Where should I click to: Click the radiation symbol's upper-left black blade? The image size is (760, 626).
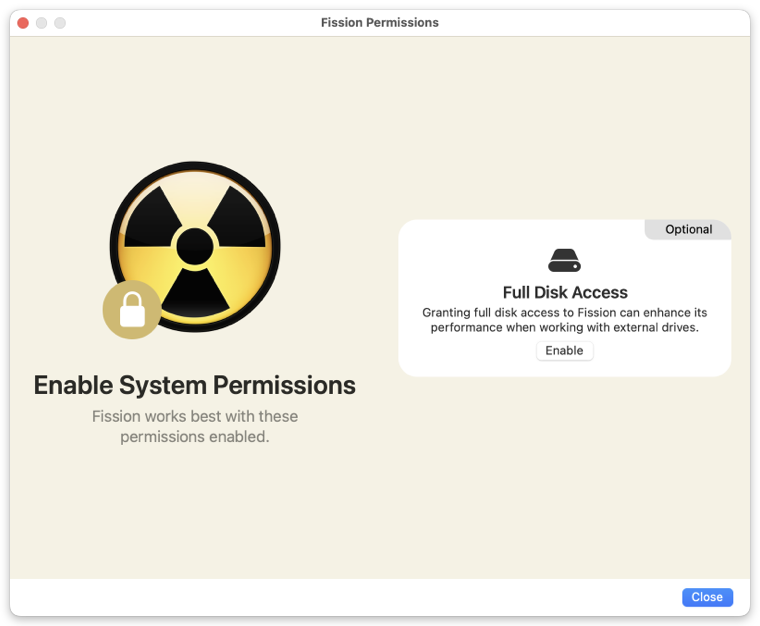[150, 219]
